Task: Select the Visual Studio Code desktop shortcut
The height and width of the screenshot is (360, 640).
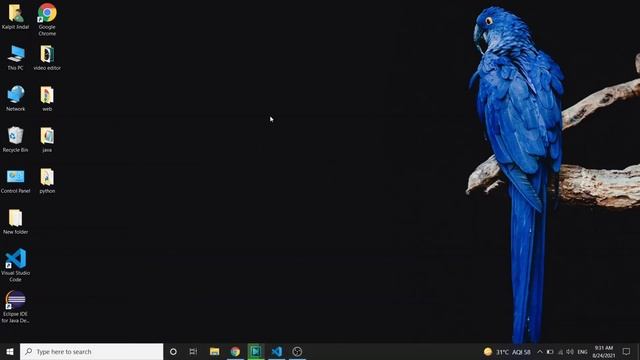Action: coord(16,265)
